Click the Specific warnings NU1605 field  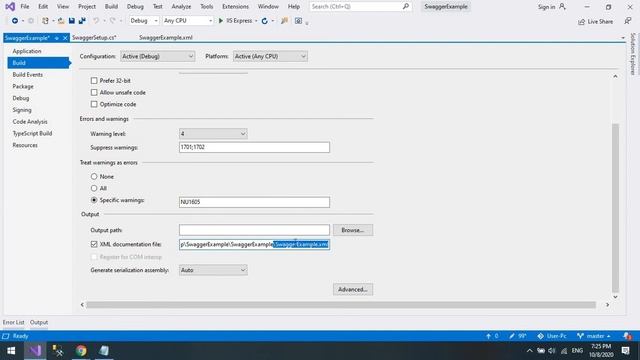(x=254, y=202)
